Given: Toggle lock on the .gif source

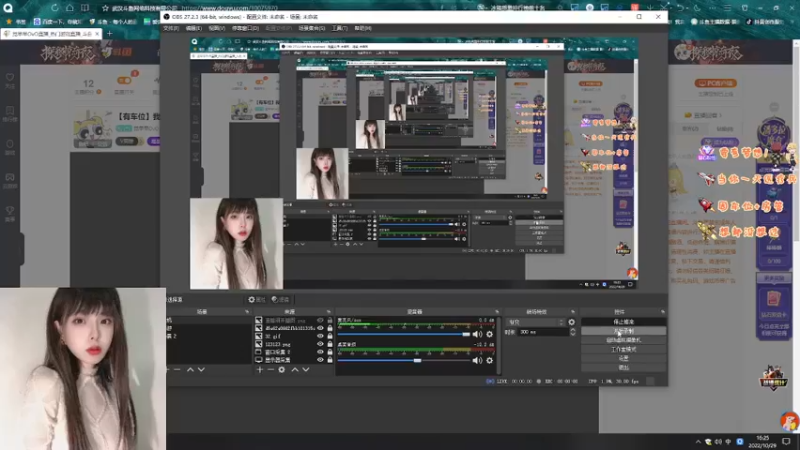Looking at the screenshot, I should [330, 336].
